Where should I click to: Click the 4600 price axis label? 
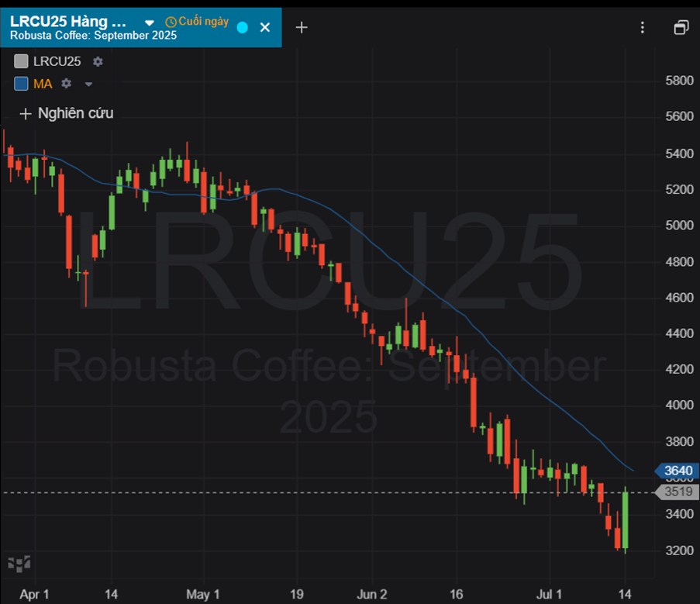point(680,297)
